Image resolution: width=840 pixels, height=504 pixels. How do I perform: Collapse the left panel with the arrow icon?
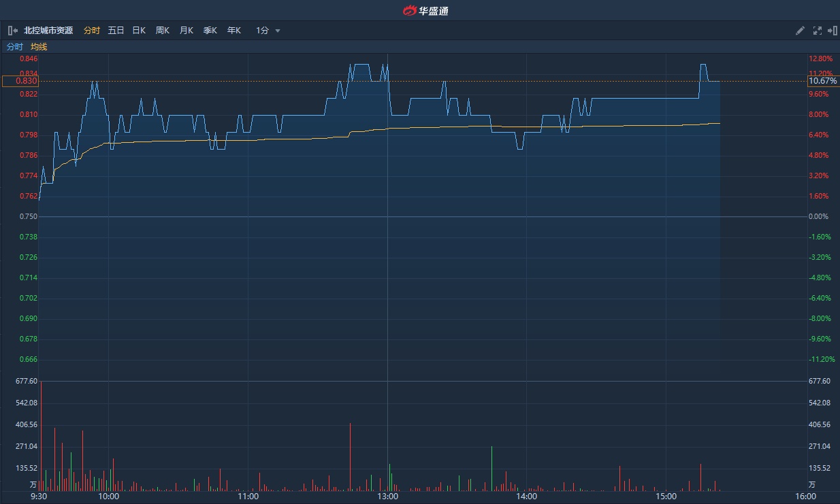(x=13, y=31)
